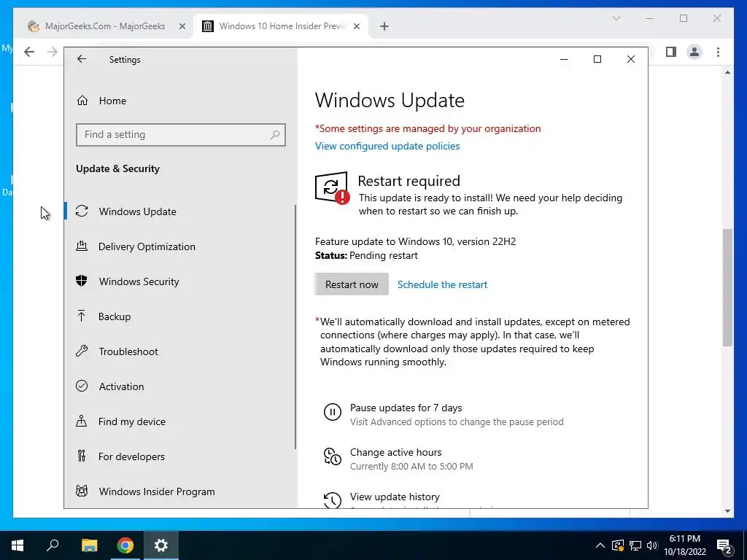
Task: Click the security tray icon with warning
Action: (x=618, y=545)
